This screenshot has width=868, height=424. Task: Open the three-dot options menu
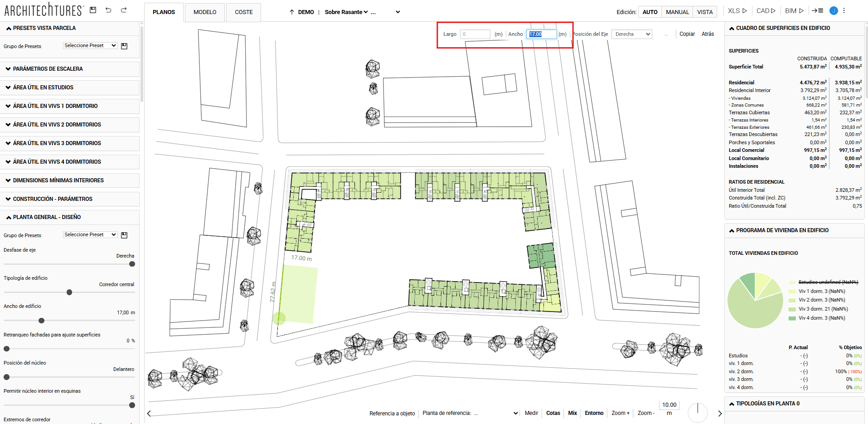tap(844, 11)
